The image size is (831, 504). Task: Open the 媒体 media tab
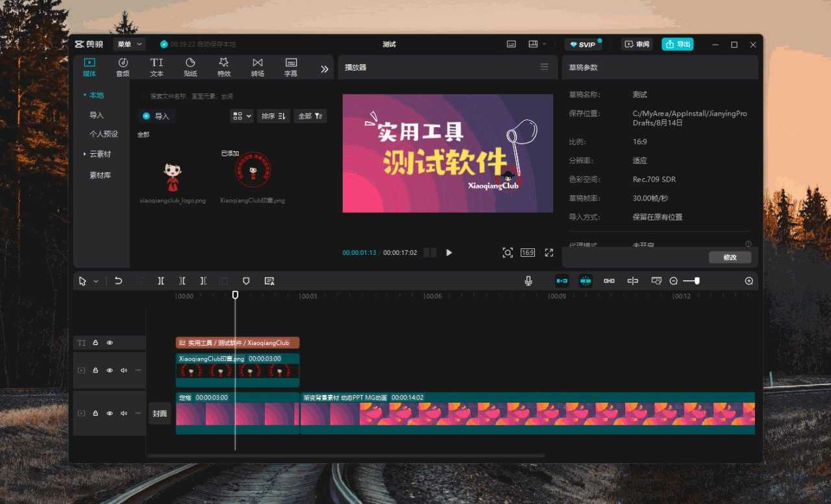90,67
